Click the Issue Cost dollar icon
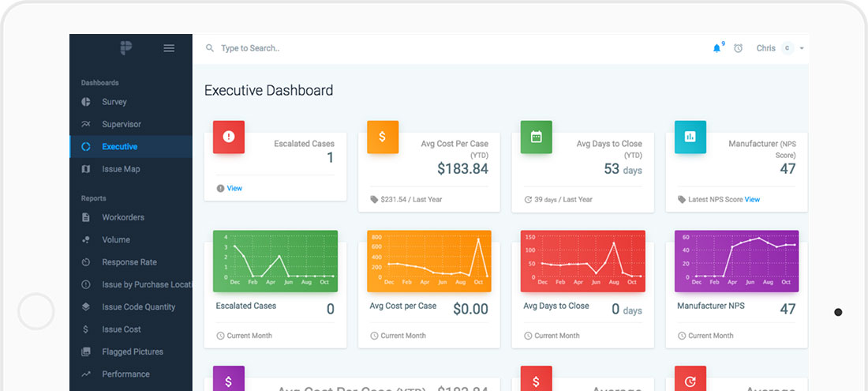868x391 pixels. pos(86,329)
